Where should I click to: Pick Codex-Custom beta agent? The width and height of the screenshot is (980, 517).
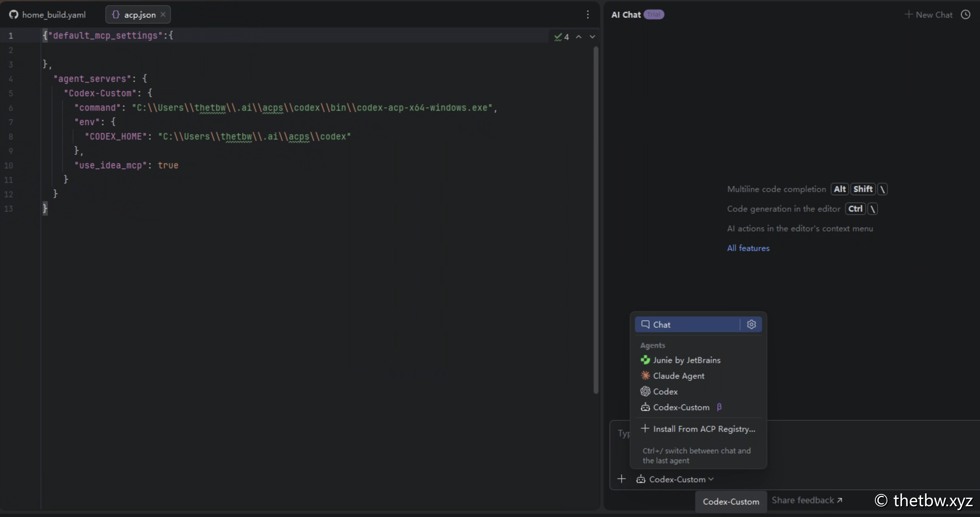pos(681,407)
